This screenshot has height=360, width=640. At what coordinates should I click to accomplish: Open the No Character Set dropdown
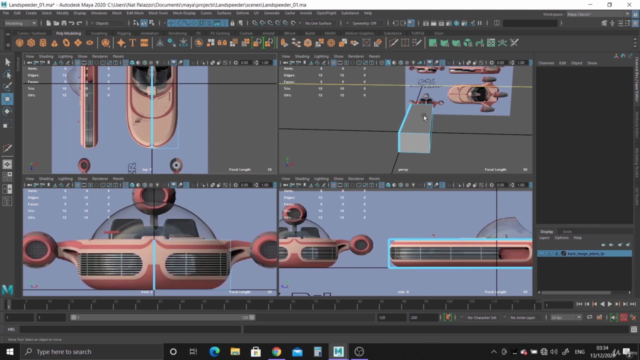484,317
